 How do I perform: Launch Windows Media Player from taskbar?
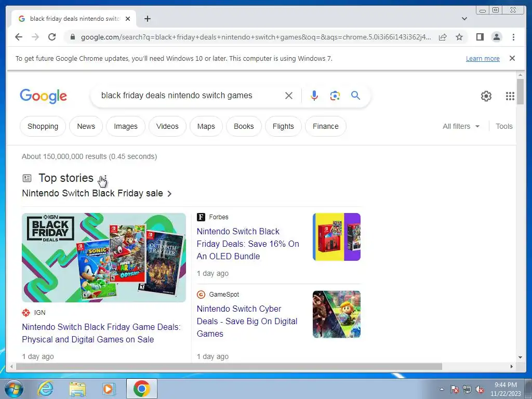(x=109, y=389)
